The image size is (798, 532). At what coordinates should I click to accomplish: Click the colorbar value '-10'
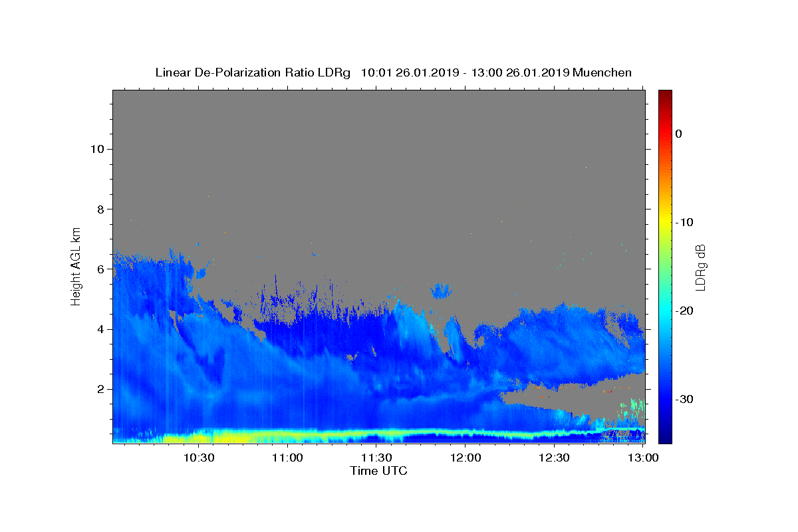point(685,222)
